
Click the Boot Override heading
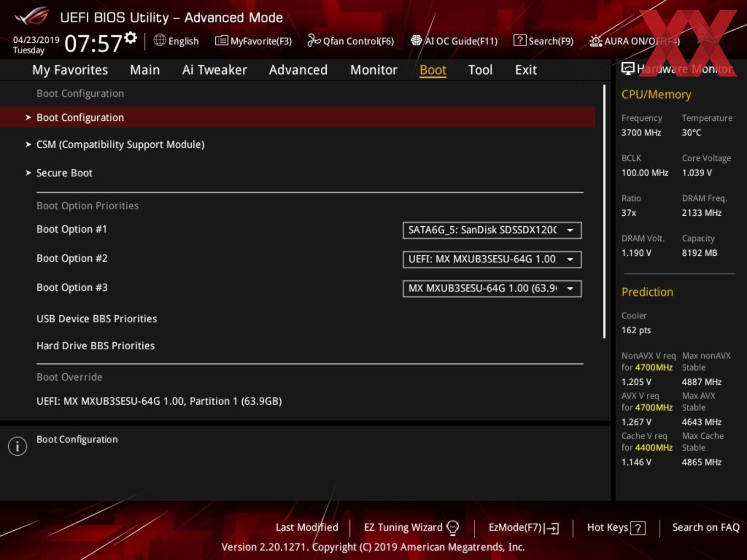pyautogui.click(x=69, y=377)
